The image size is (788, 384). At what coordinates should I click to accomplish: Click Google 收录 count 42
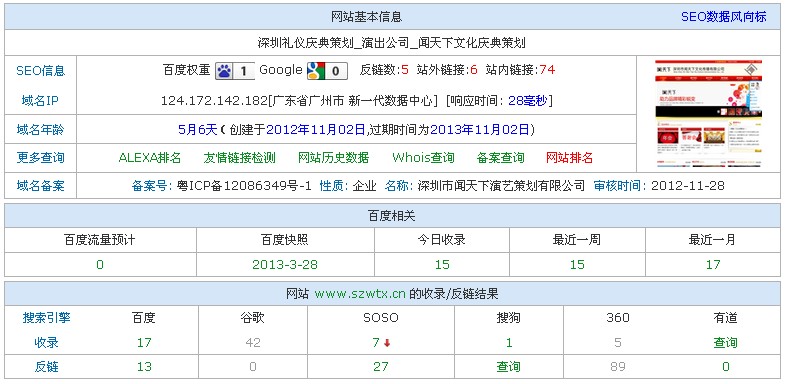(x=253, y=343)
